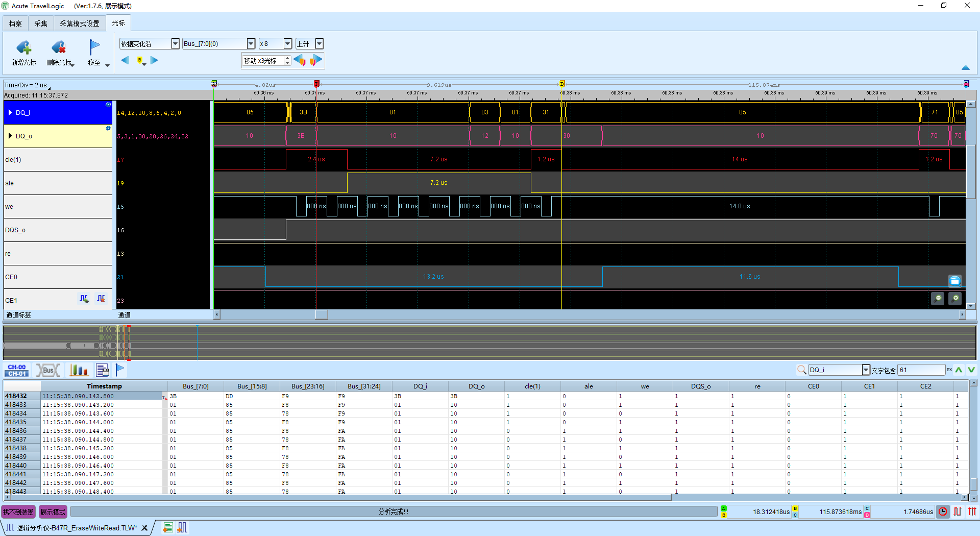The width and height of the screenshot is (980, 536).
Task: Open the 档案 tab
Action: coord(15,23)
